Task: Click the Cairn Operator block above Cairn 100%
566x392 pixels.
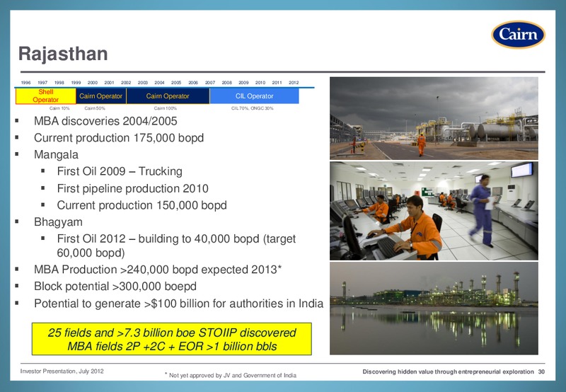Action: pyautogui.click(x=168, y=96)
